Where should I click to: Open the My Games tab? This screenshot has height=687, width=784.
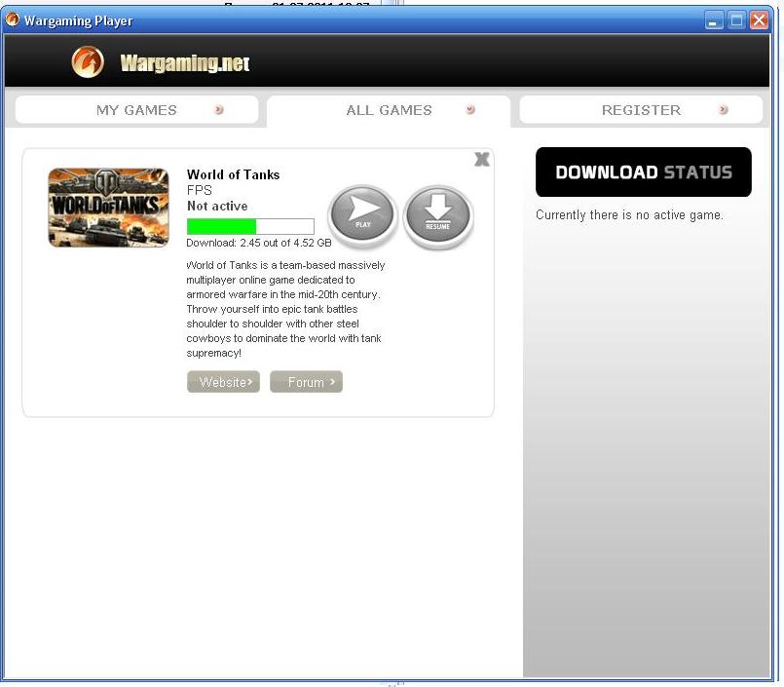pyautogui.click(x=136, y=109)
